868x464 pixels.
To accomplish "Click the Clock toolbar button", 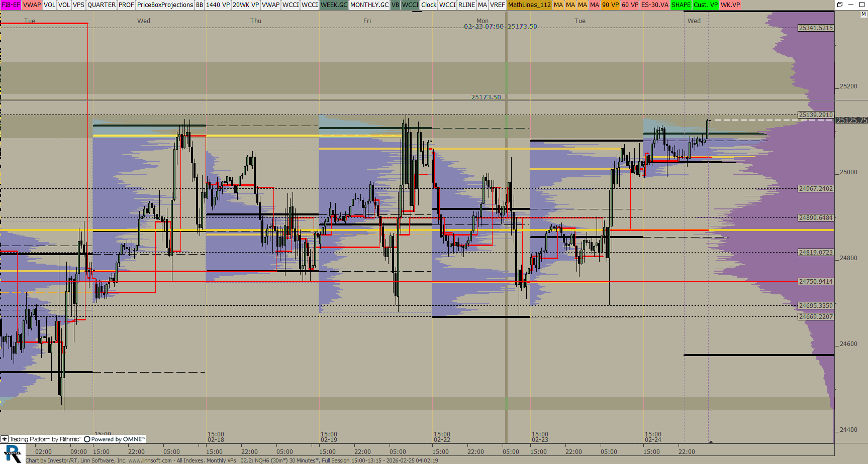I will [x=429, y=5].
